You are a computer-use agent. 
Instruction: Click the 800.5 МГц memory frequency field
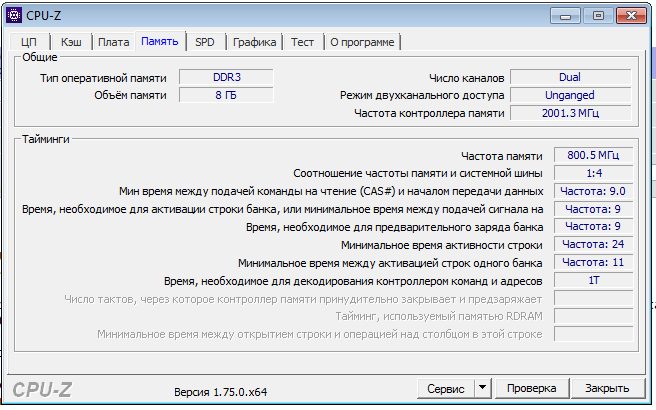point(594,155)
